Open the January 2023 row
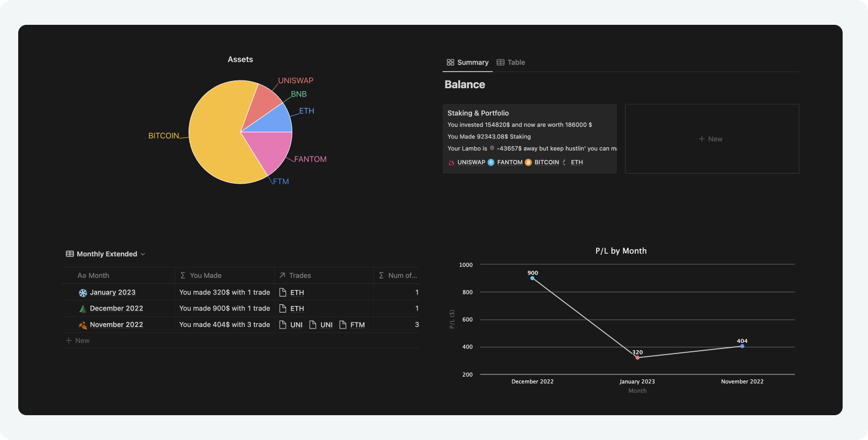 pyautogui.click(x=112, y=292)
